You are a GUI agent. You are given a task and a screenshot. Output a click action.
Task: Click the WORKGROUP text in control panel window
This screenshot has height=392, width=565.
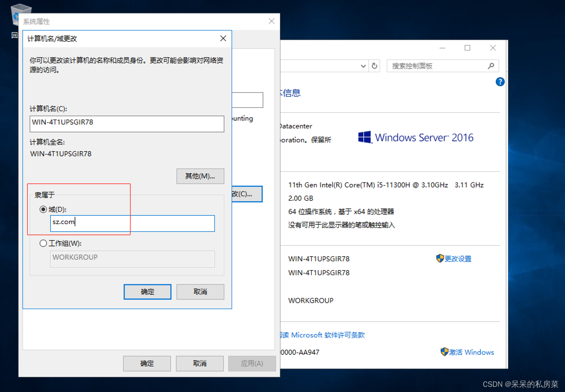[x=311, y=300]
